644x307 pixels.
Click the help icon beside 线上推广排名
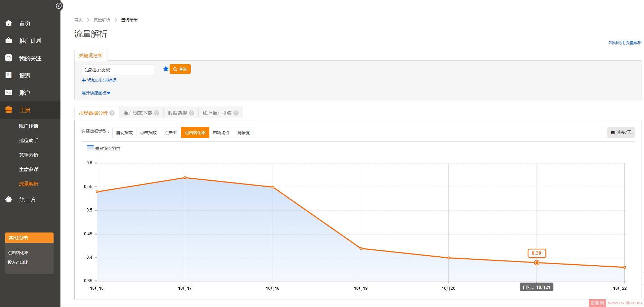pos(236,113)
